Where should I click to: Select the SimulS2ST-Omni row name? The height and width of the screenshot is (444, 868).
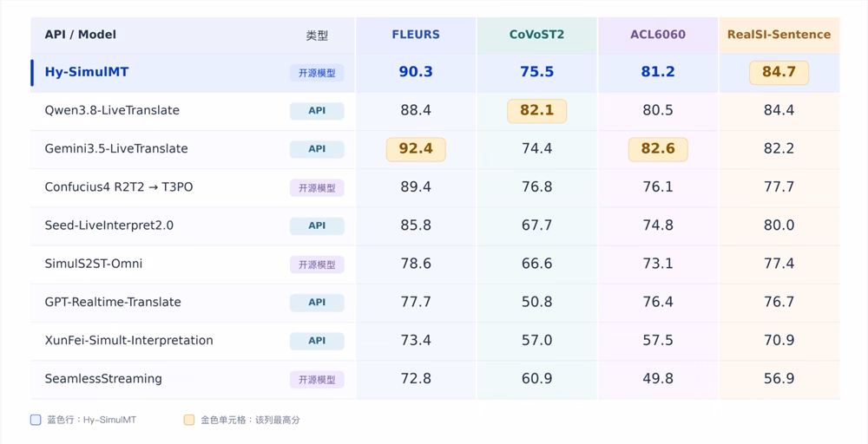(94, 264)
